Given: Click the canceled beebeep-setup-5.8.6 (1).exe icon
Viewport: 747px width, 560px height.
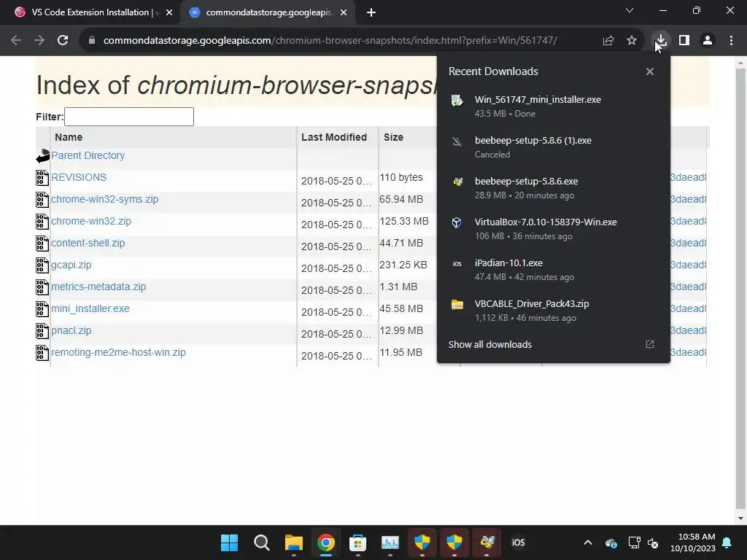Looking at the screenshot, I should pyautogui.click(x=457, y=141).
